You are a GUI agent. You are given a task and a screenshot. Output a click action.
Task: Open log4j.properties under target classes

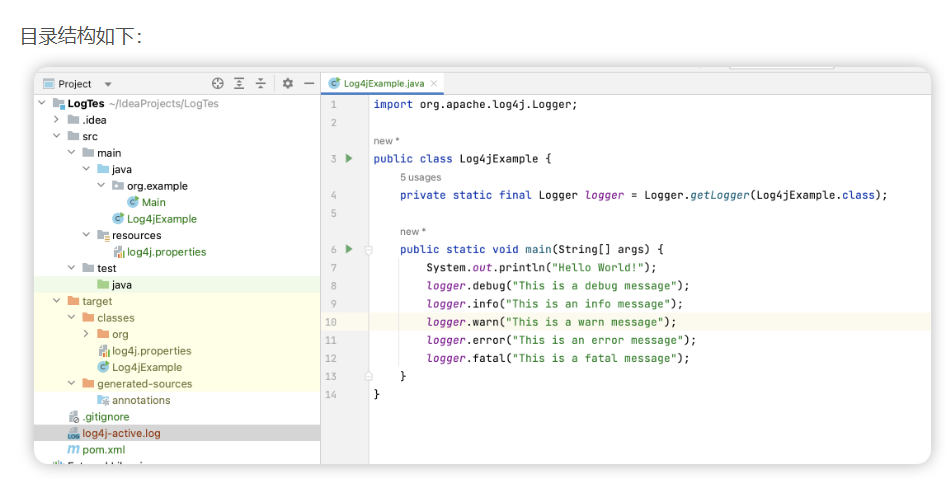(x=152, y=350)
